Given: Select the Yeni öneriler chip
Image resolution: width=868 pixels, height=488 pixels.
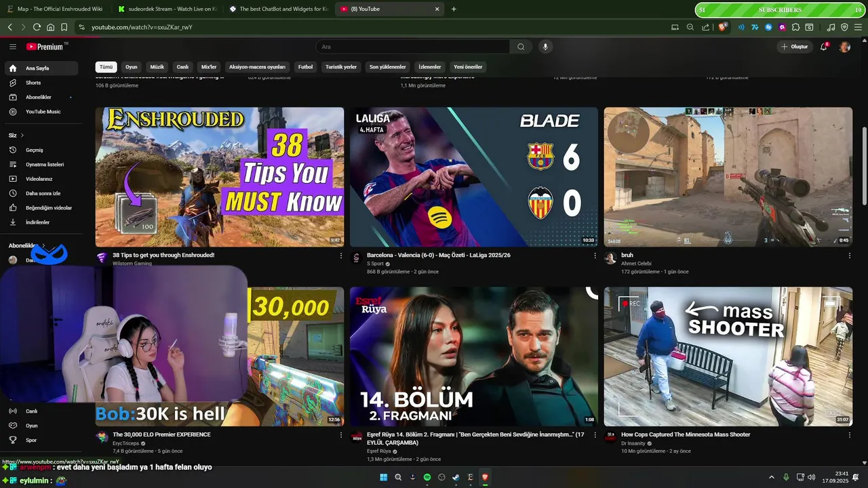Looking at the screenshot, I should click(468, 67).
